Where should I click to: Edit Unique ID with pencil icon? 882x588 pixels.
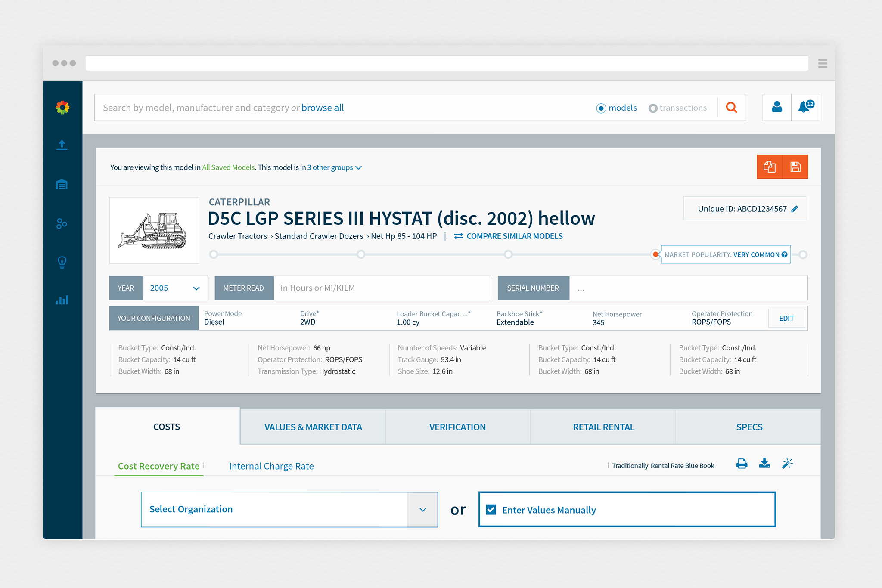click(795, 209)
